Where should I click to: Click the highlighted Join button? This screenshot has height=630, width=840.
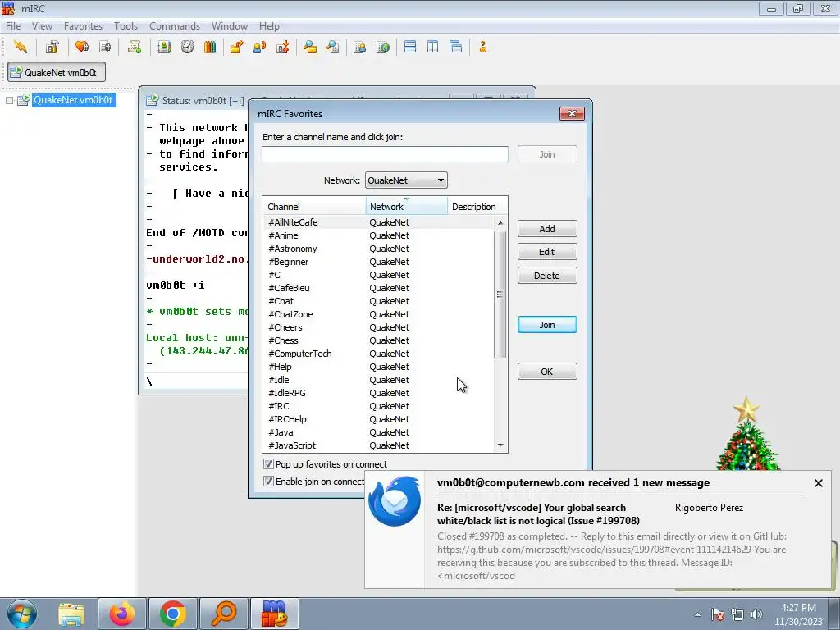[547, 325]
